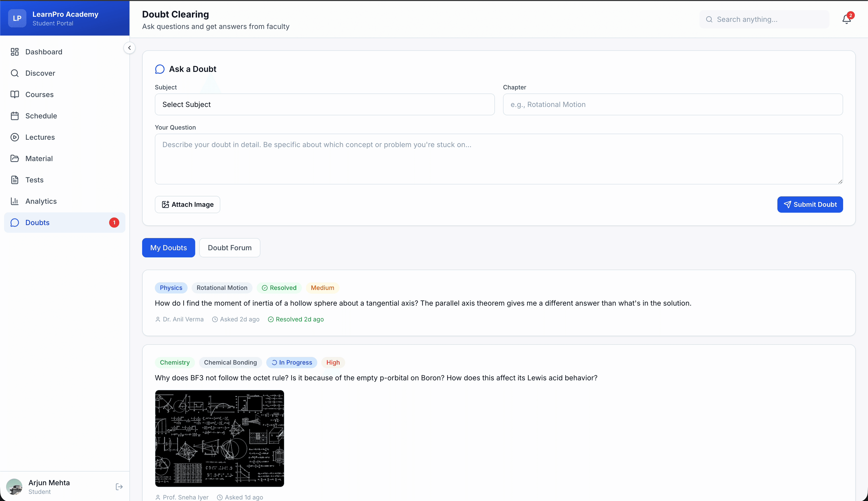The height and width of the screenshot is (501, 868).
Task: Click the Attach Image button
Action: click(187, 204)
